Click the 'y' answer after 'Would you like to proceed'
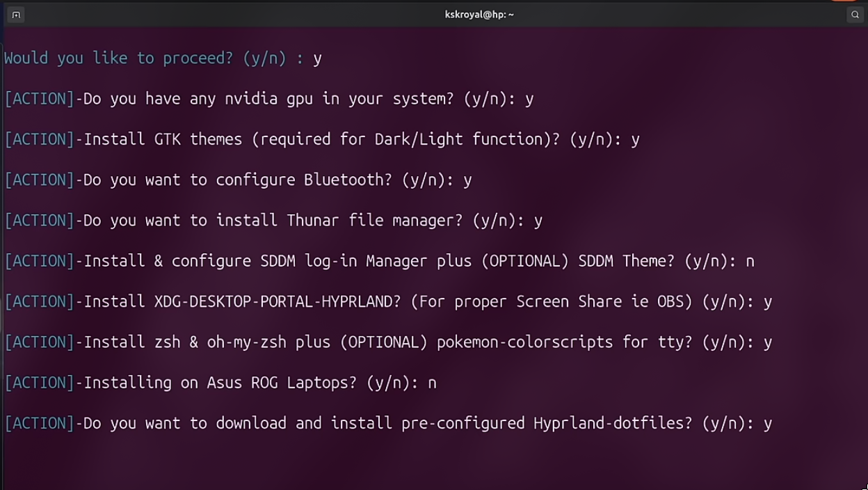Viewport: 868px width, 490px height. point(317,59)
